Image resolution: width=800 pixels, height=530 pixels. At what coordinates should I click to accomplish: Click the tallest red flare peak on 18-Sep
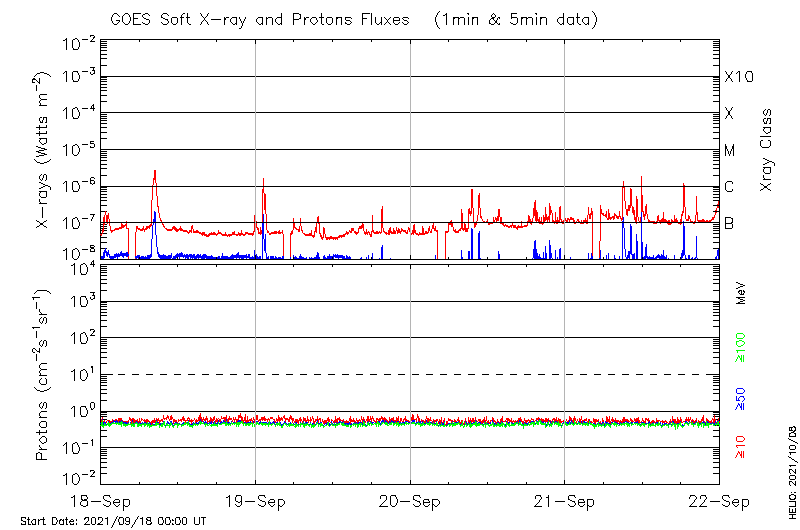click(x=155, y=171)
